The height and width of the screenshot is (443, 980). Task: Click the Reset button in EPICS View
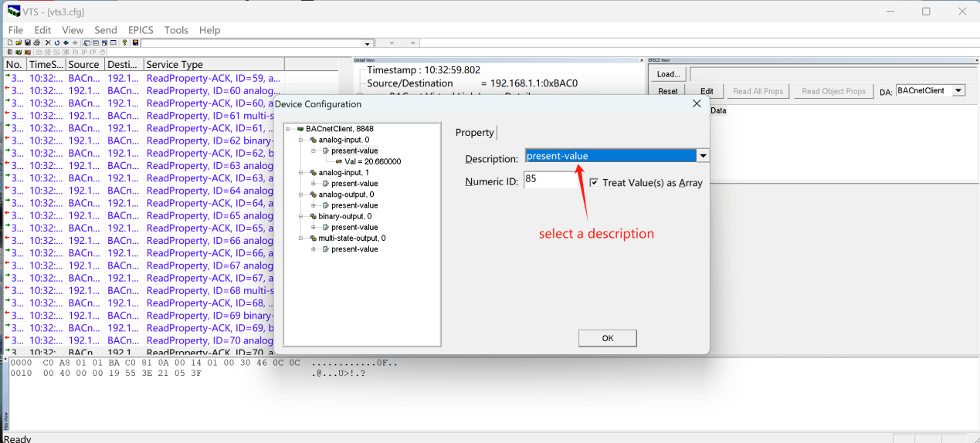click(668, 91)
